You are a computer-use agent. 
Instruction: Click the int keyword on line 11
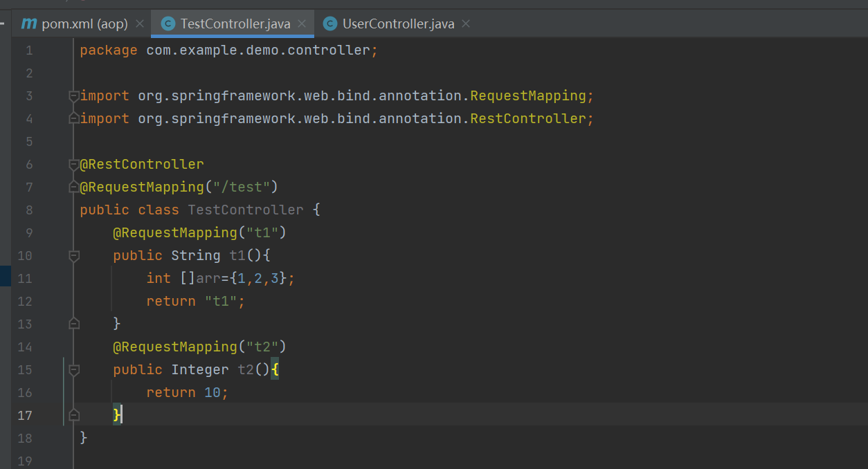pyautogui.click(x=159, y=278)
